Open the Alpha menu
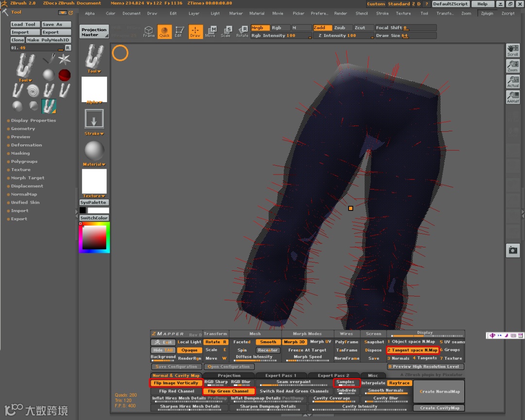525x420 pixels. (x=90, y=14)
